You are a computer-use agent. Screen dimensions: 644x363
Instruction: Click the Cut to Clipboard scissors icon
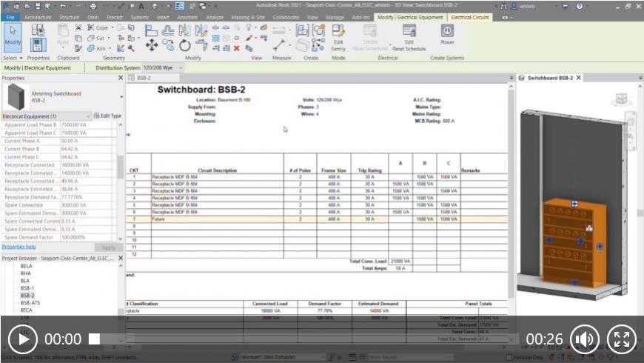[78, 27]
